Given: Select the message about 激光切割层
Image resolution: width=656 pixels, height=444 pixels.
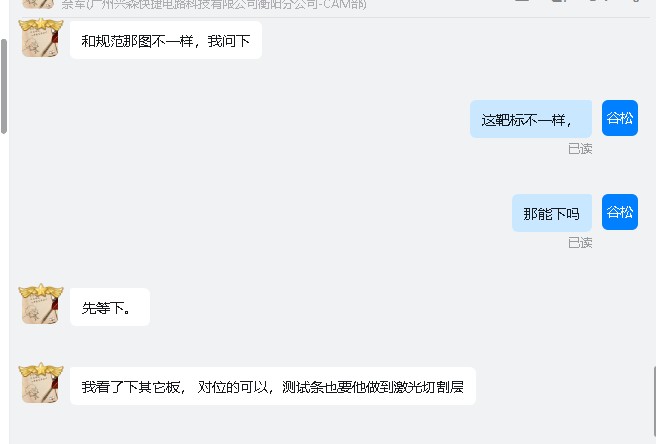Looking at the screenshot, I should click(273, 386).
